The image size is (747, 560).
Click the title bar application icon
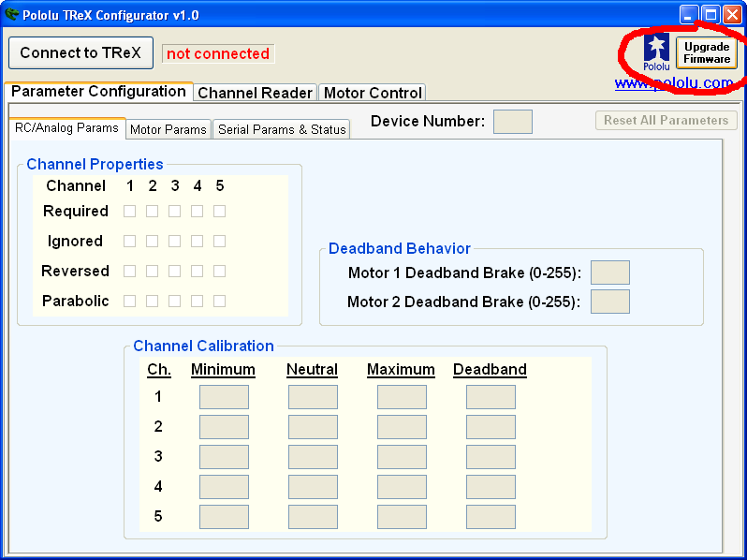[12, 15]
